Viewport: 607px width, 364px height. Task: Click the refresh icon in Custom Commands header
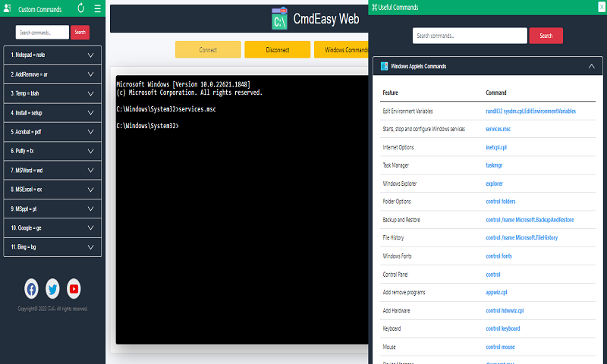point(81,8)
